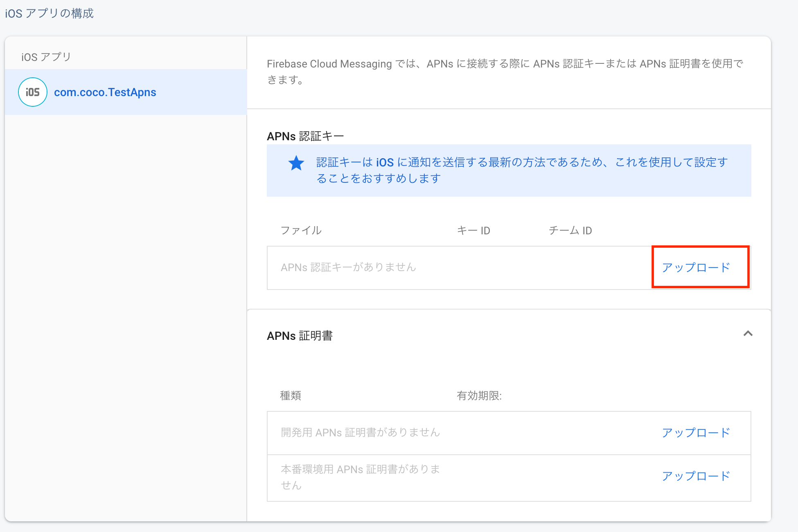
Task: Select the com.coco.TestApns app entry
Action: (x=126, y=92)
